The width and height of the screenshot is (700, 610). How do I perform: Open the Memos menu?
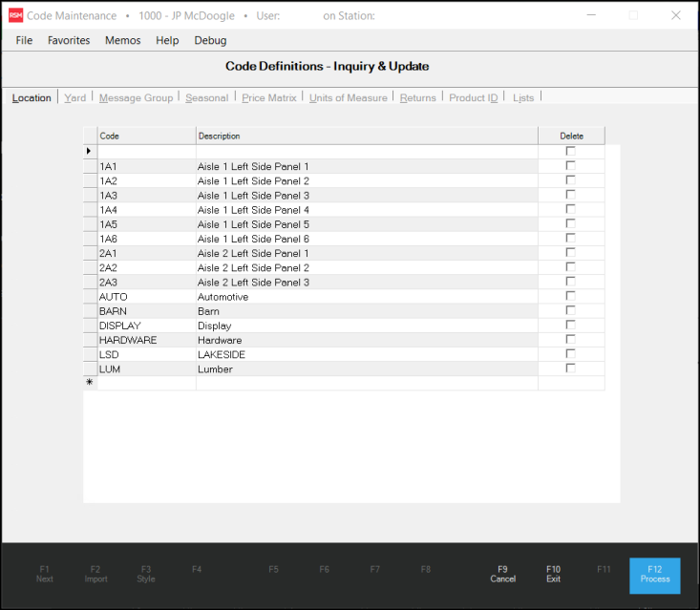click(123, 41)
